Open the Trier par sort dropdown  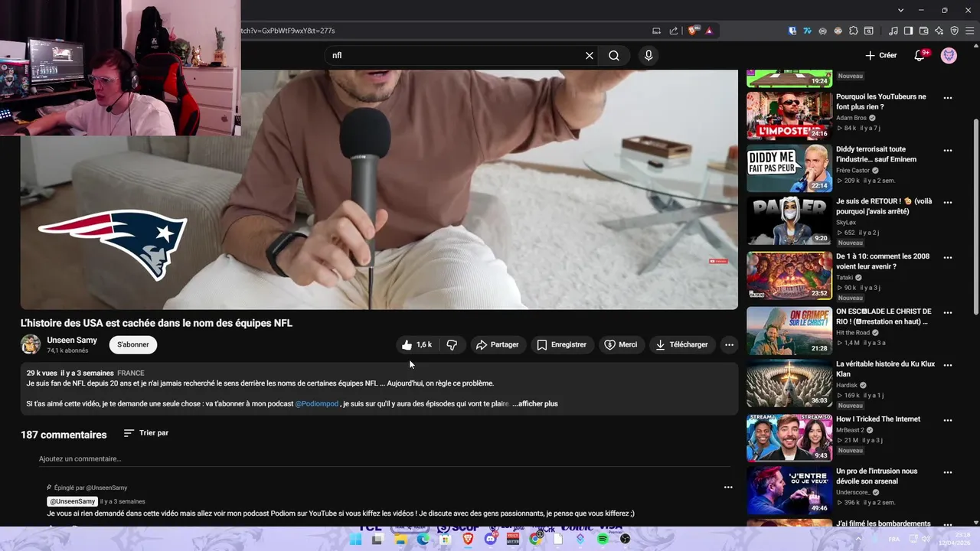point(146,433)
